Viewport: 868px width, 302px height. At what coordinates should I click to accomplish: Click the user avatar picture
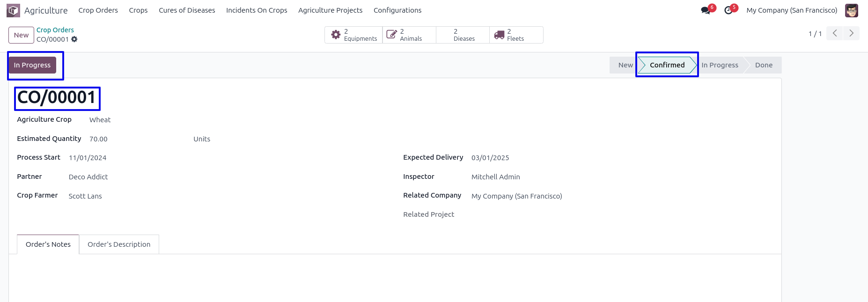click(x=851, y=10)
